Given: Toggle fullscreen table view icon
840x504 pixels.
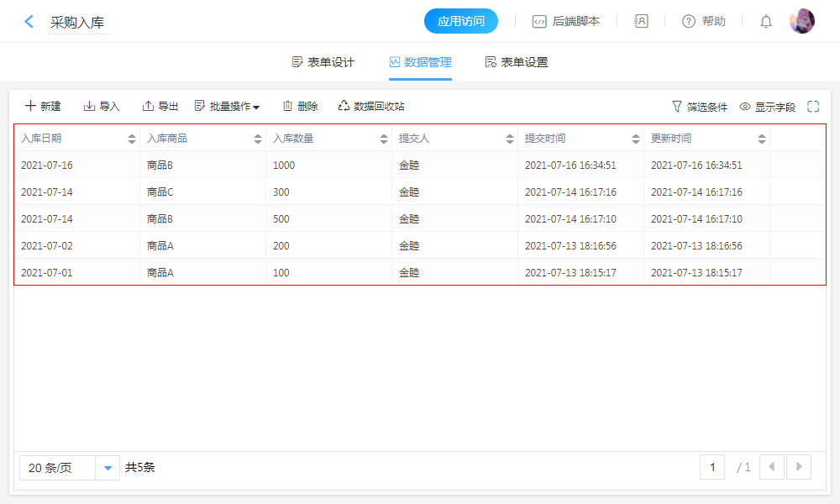Looking at the screenshot, I should (813, 107).
